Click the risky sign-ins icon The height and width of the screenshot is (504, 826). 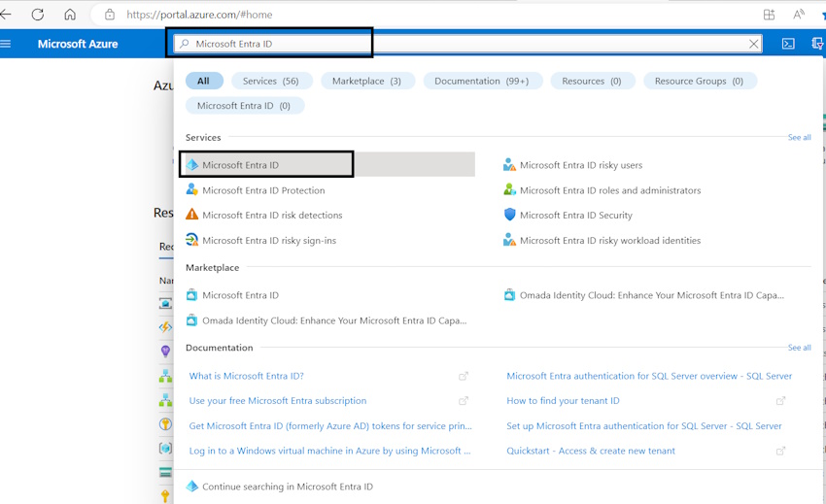coord(192,240)
